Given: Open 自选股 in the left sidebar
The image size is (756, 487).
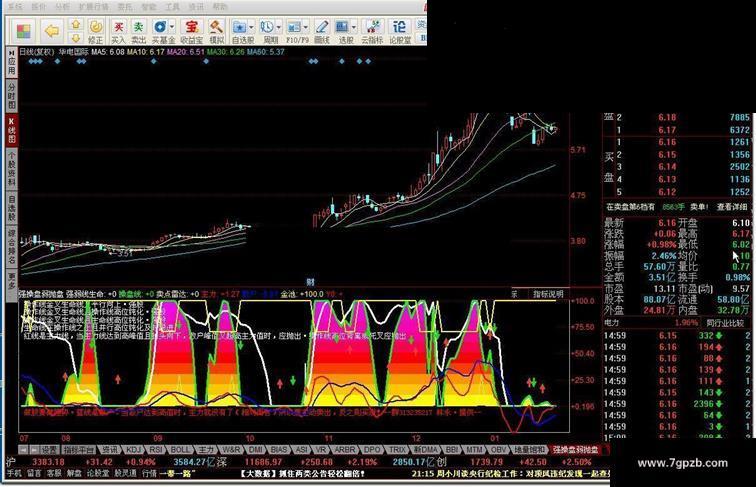Looking at the screenshot, I should (x=12, y=208).
